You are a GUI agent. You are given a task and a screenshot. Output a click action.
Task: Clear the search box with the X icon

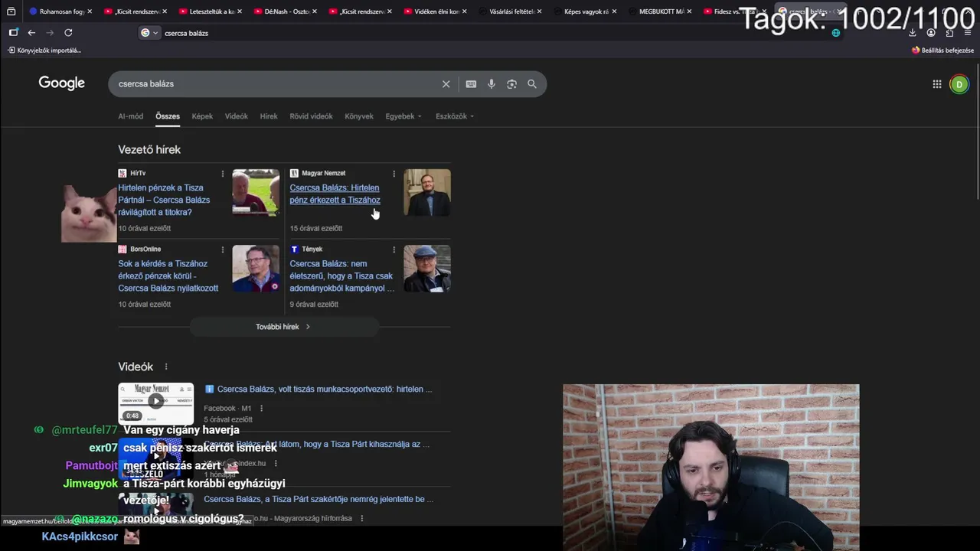(x=446, y=84)
